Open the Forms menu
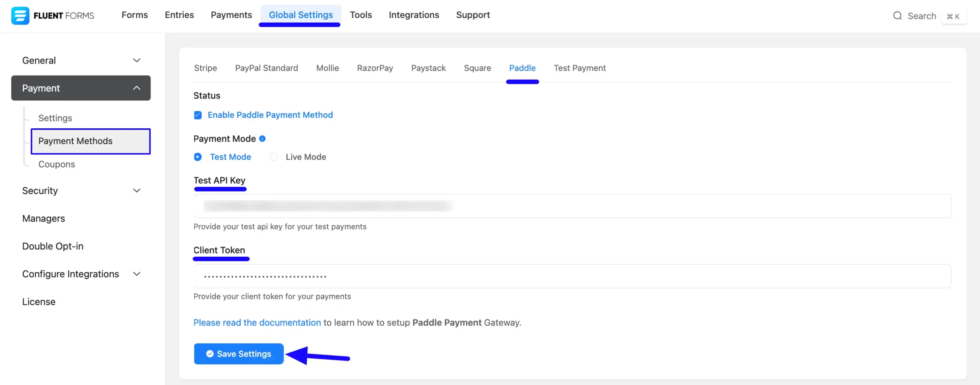 click(135, 15)
